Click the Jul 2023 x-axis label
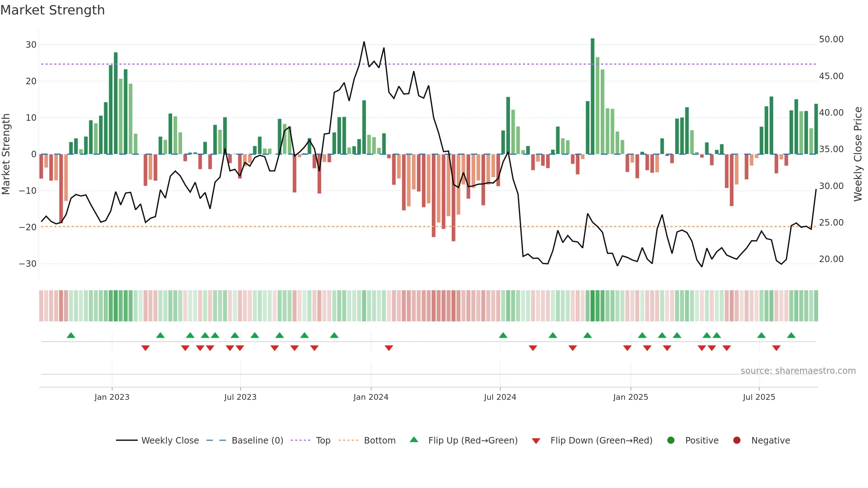The width and height of the screenshot is (868, 488). coord(240,397)
